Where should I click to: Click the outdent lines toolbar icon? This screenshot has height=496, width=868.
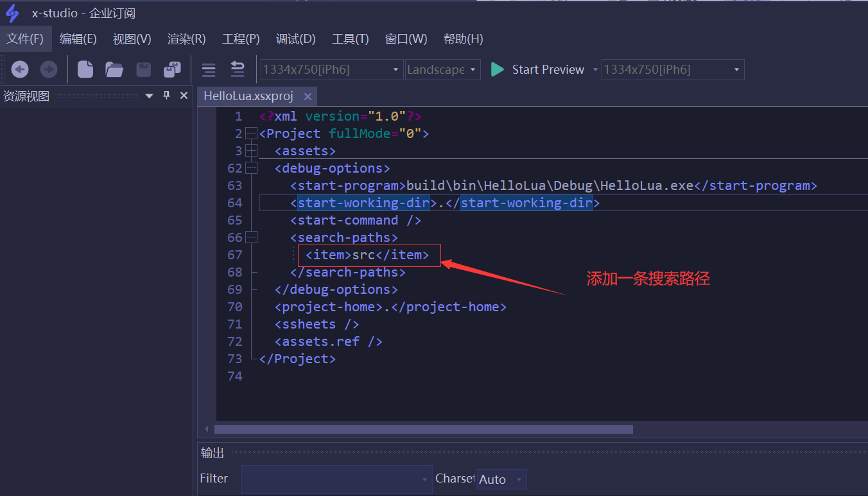click(238, 69)
